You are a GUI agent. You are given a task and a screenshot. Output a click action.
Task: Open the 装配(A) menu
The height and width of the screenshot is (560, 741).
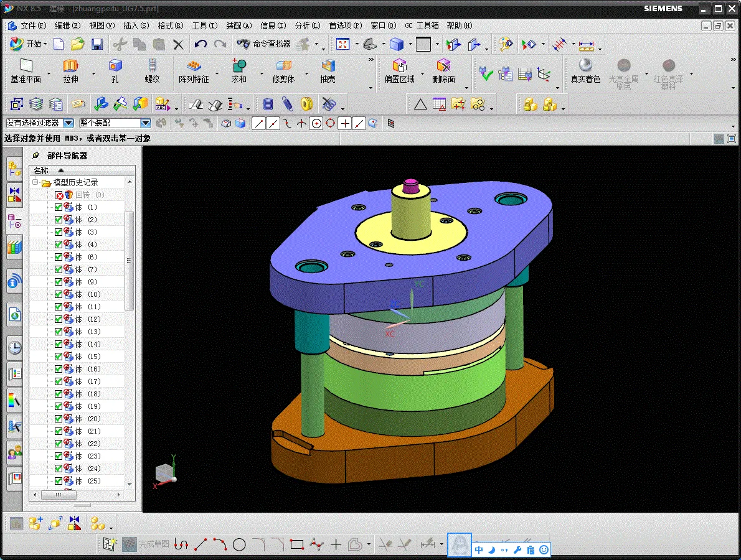pyautogui.click(x=239, y=26)
